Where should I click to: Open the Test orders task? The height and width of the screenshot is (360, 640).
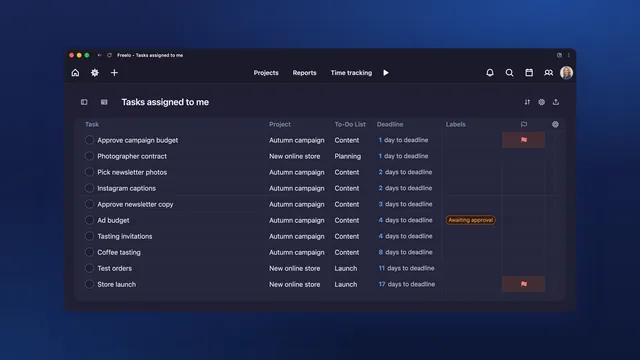point(114,268)
